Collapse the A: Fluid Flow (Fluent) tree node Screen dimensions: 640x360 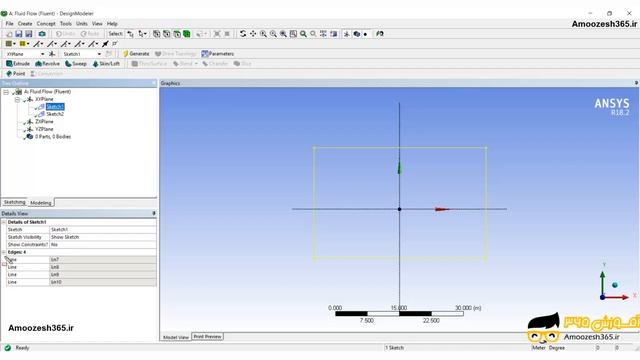(x=6, y=92)
